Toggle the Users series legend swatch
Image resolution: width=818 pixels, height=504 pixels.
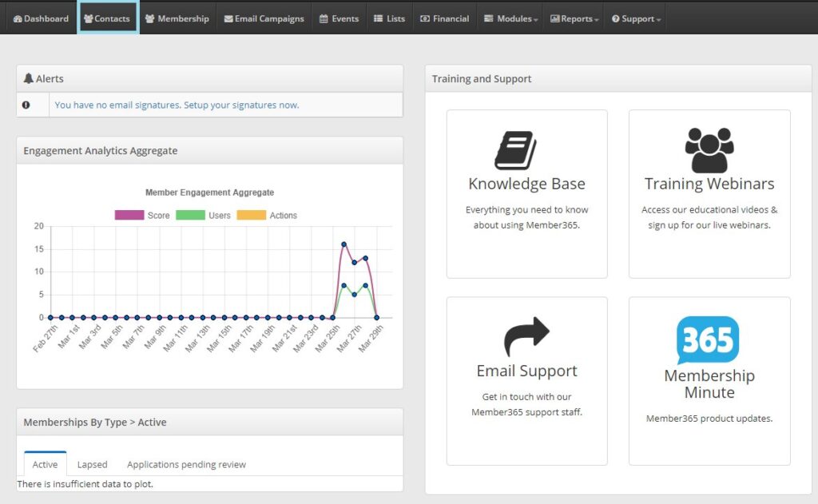tap(190, 215)
